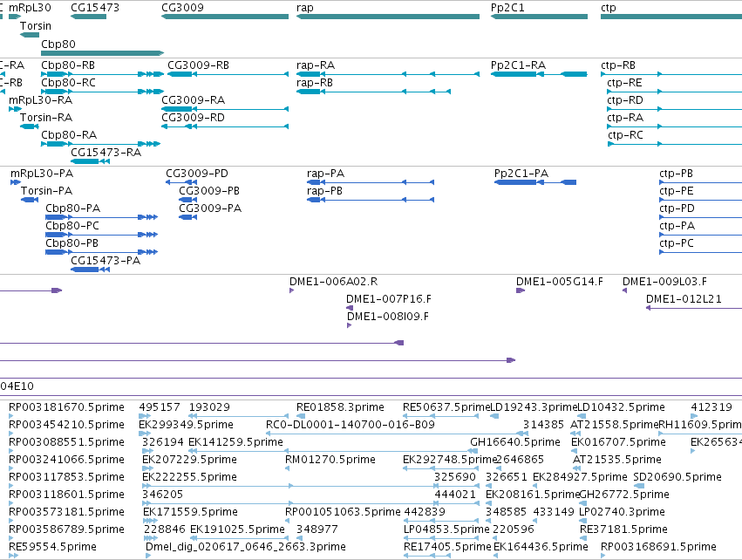Image resolution: width=742 pixels, height=560 pixels.
Task: Select clone end DME1-005G14.F
Action: coord(521,290)
